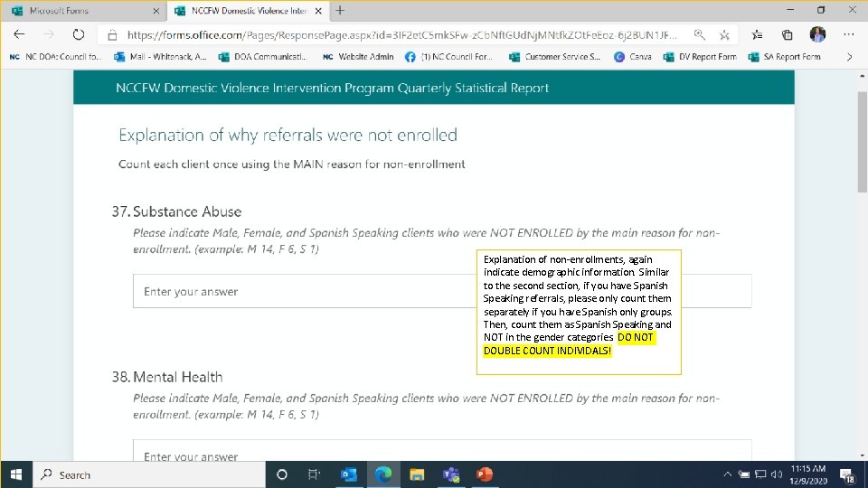Open the zoom magnifier in the address bar
The image size is (868, 488).
[700, 35]
